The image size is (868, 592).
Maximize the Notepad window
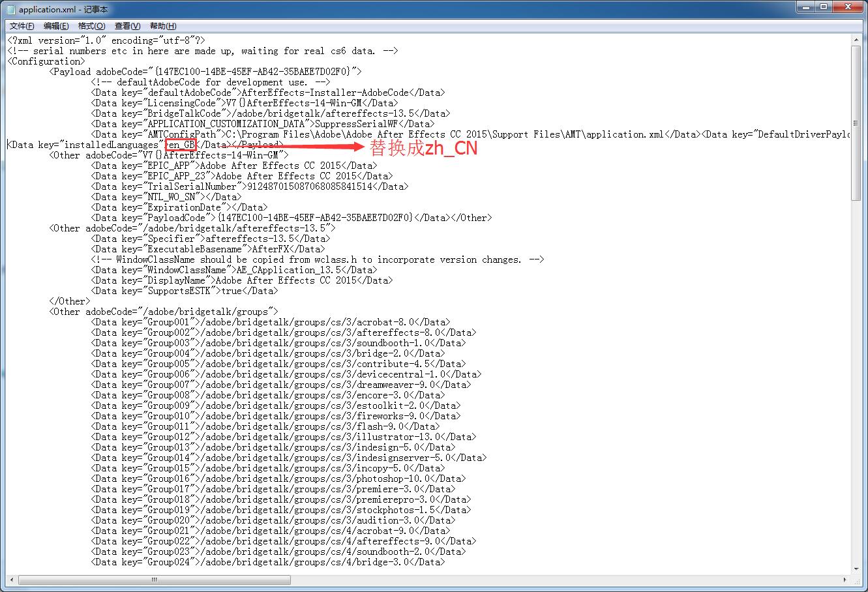pos(824,7)
